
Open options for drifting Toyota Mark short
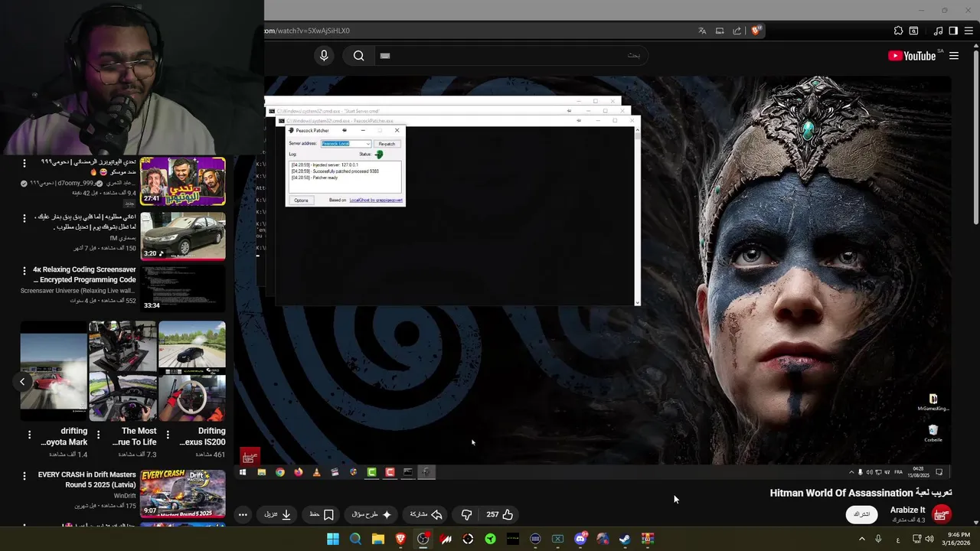pos(29,435)
